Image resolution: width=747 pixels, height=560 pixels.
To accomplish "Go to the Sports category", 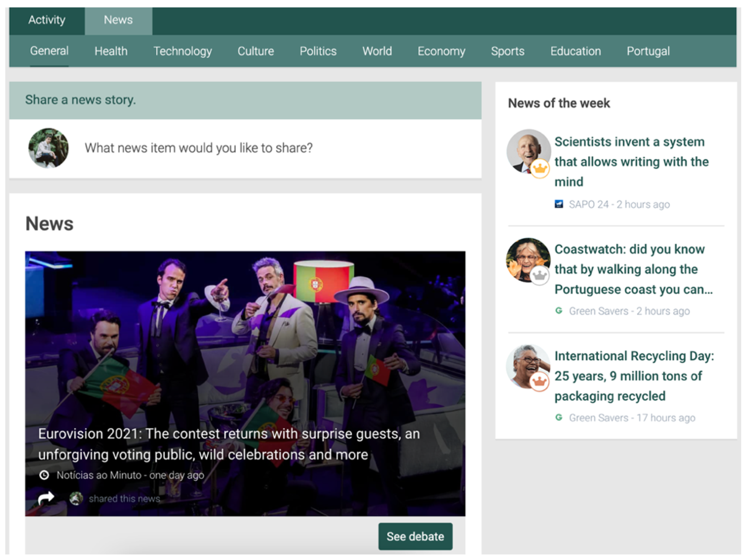I will tap(507, 51).
